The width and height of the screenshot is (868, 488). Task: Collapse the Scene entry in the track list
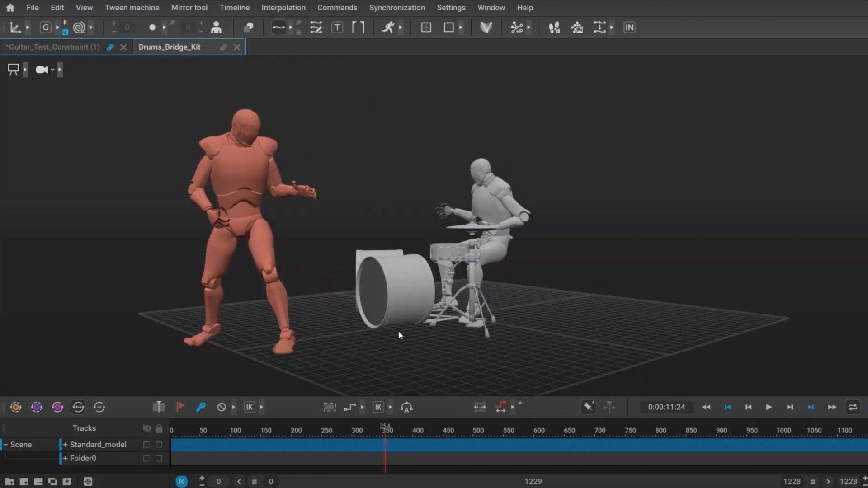[5, 444]
